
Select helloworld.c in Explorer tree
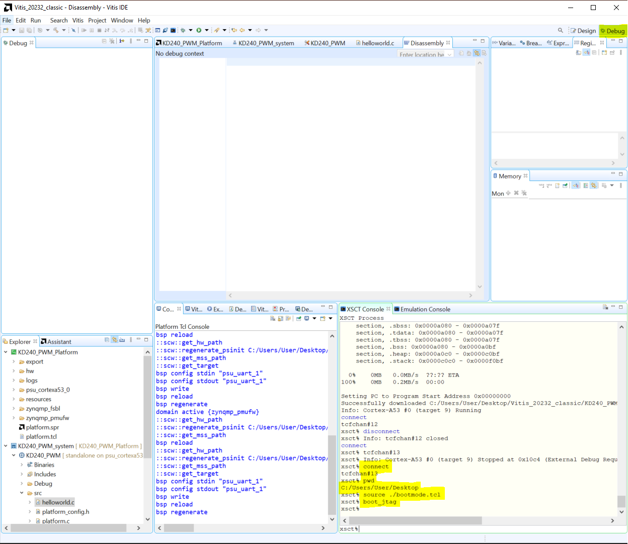coord(58,502)
